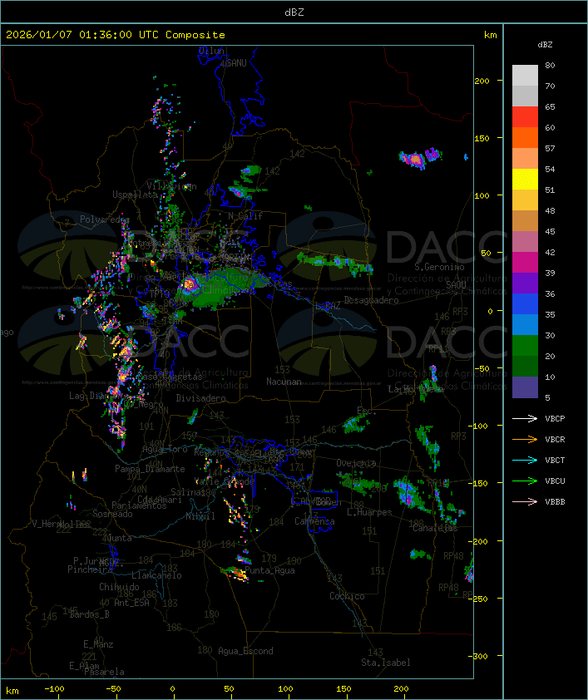Click the Nihuil place label

coord(200,516)
